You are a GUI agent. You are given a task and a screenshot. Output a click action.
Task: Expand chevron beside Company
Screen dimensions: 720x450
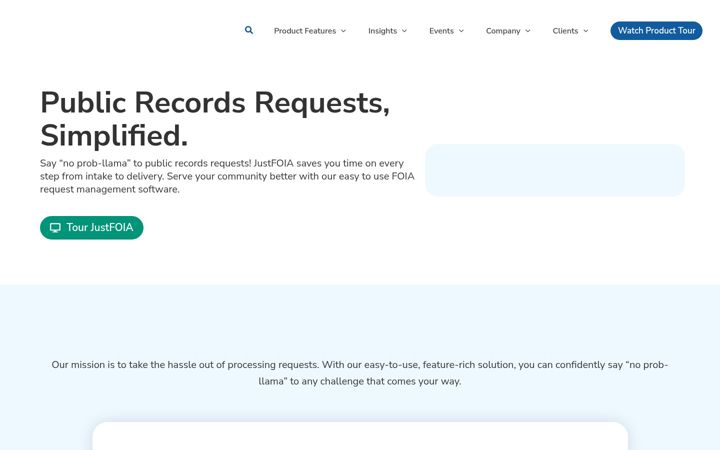[528, 31]
